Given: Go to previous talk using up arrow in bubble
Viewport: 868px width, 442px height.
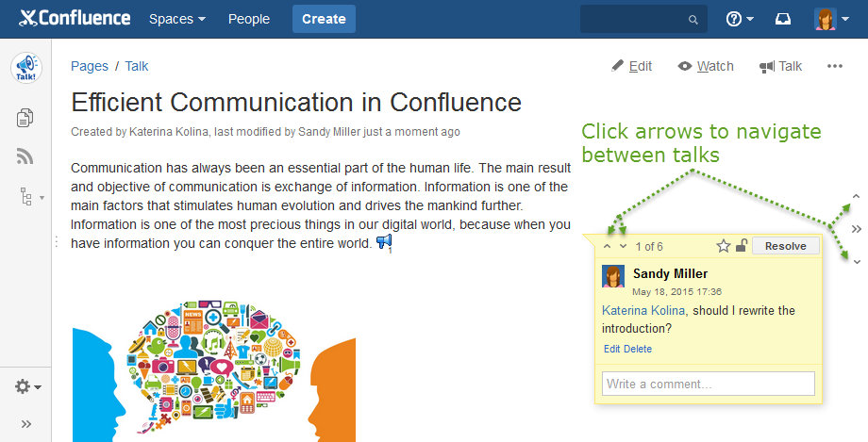Looking at the screenshot, I should [607, 247].
